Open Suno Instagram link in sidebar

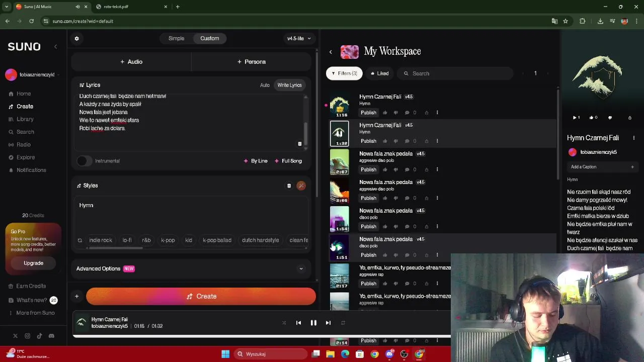(27, 336)
